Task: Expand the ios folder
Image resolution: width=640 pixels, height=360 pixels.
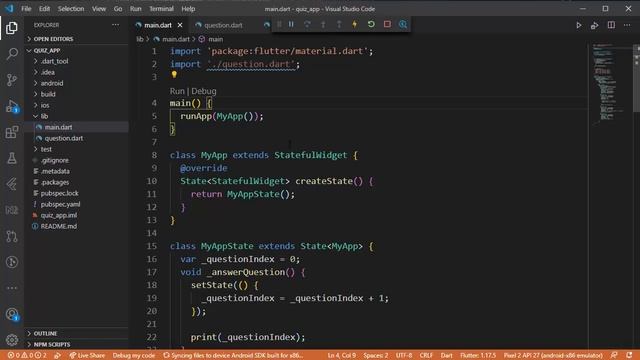Action: point(77,105)
